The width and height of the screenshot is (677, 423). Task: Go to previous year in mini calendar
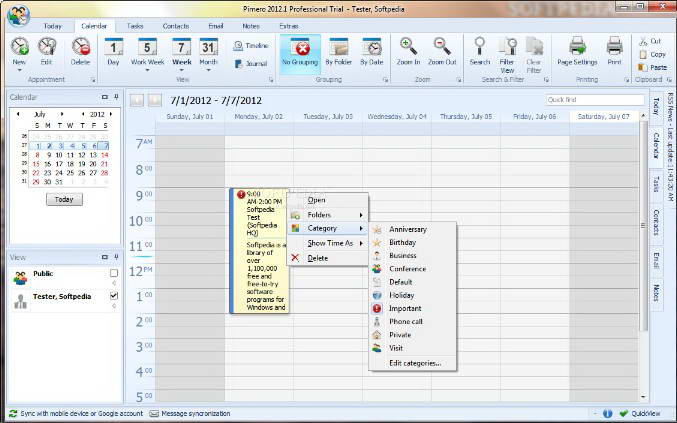click(83, 114)
